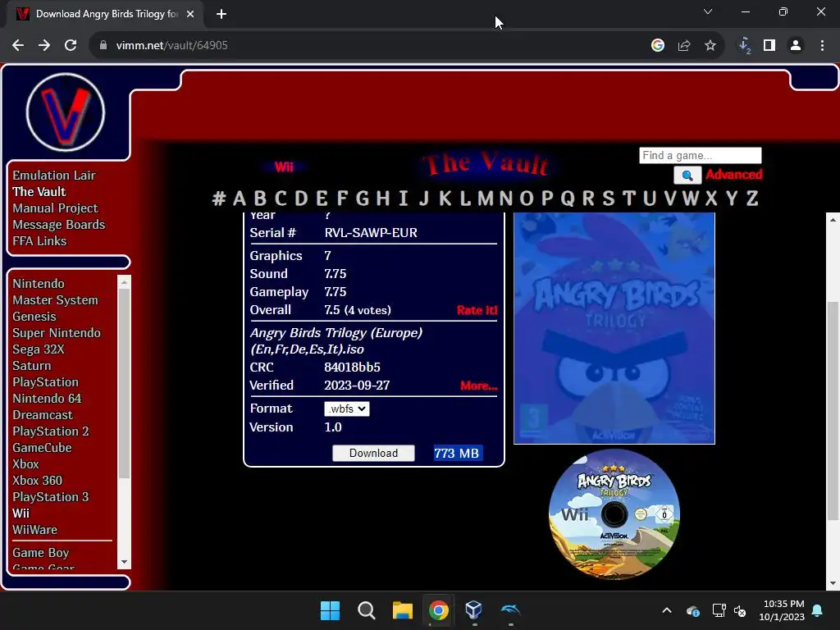Select PlayStation 2 in sidebar
Viewport: 840px width, 630px height.
(51, 431)
